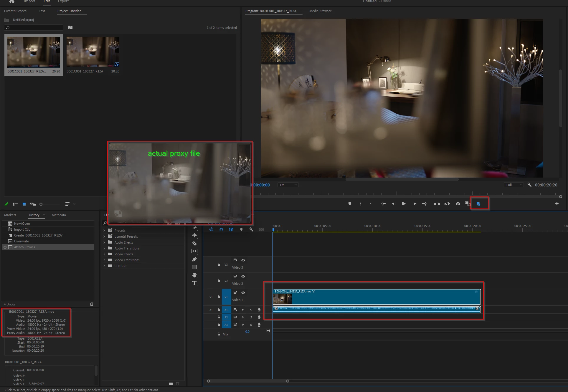Switch to the Media Browser tab
Image resolution: width=568 pixels, height=392 pixels.
(320, 11)
